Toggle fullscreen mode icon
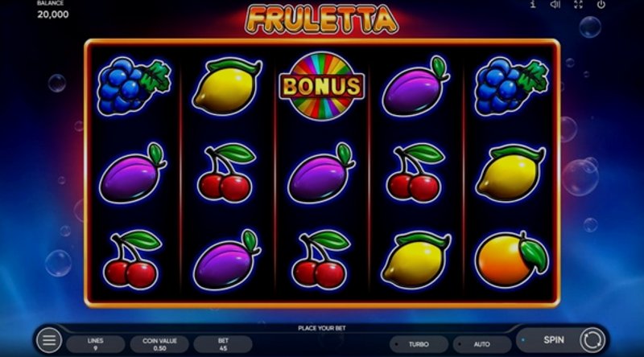Viewport: 644px width, 357px height. (578, 5)
